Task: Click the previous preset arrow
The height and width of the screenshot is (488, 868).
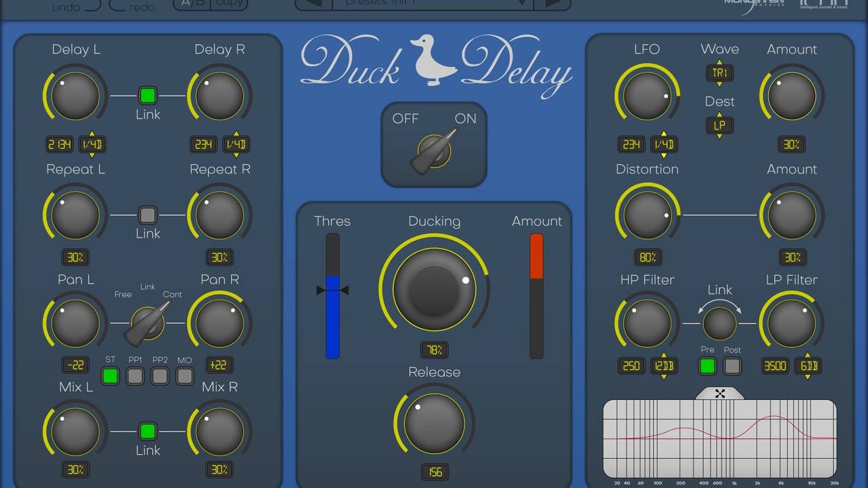Action: click(x=313, y=4)
